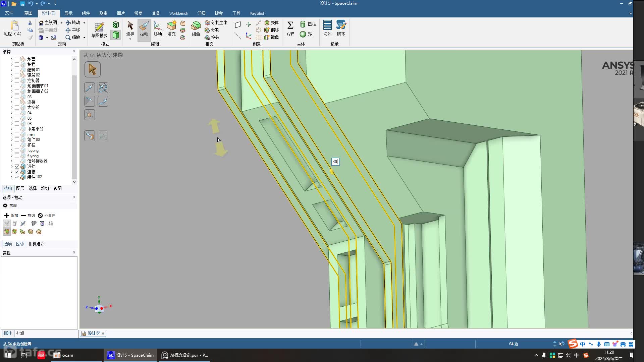Toggle visibility checkbox for 远处

(17, 166)
